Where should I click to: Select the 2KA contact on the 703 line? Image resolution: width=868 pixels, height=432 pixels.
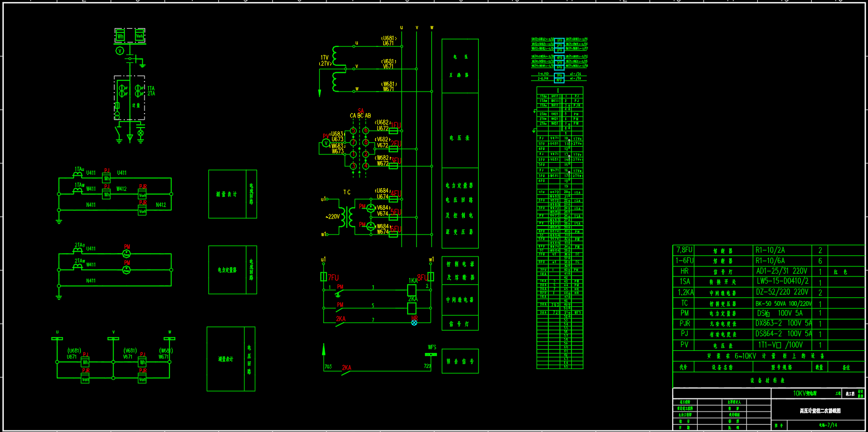(x=346, y=371)
